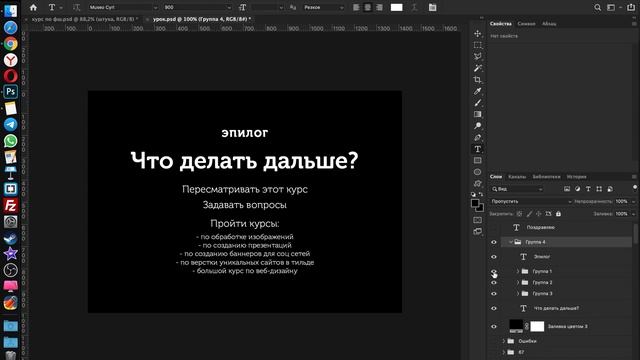The height and width of the screenshot is (360, 640).
Task: Select the Rectangular Marquee tool
Action: click(478, 45)
